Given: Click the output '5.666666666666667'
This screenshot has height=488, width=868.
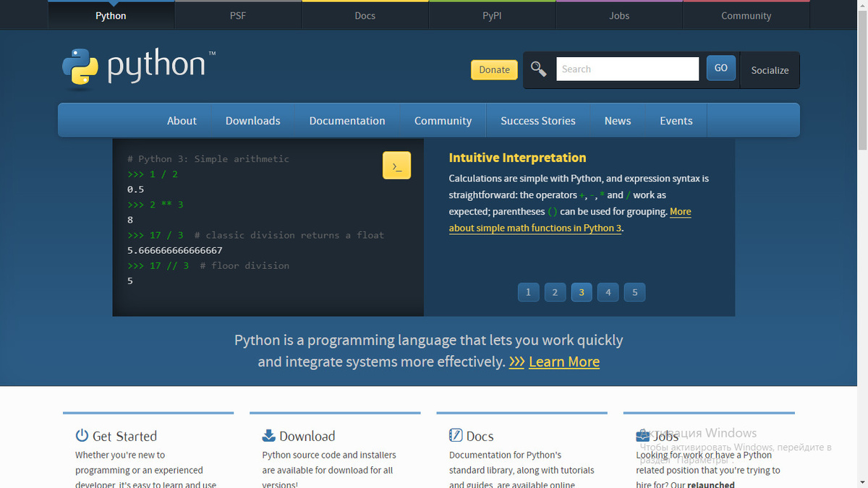Looking at the screenshot, I should tap(175, 250).
